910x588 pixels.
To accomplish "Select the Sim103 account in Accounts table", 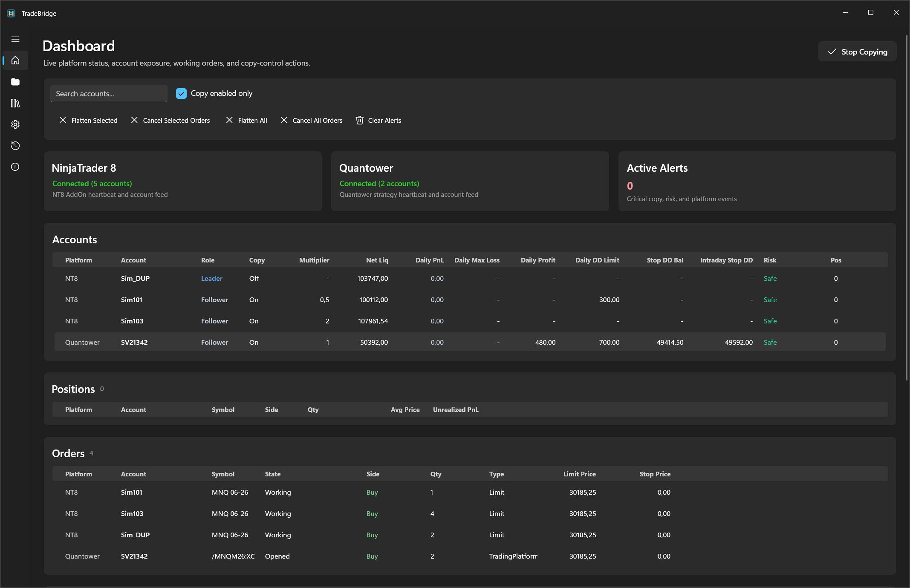I will pos(470,321).
